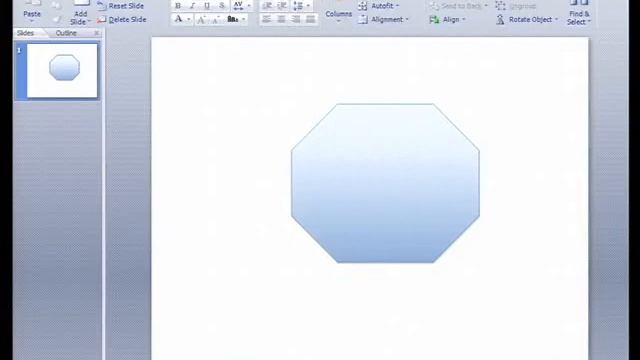Click the Format Painter icon
The image size is (640, 360).
[x=56, y=19]
